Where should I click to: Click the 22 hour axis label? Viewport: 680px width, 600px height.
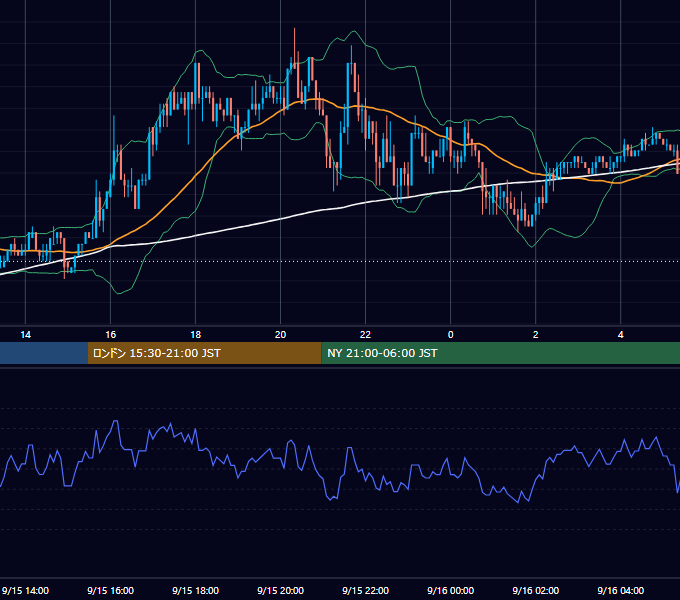pos(366,335)
